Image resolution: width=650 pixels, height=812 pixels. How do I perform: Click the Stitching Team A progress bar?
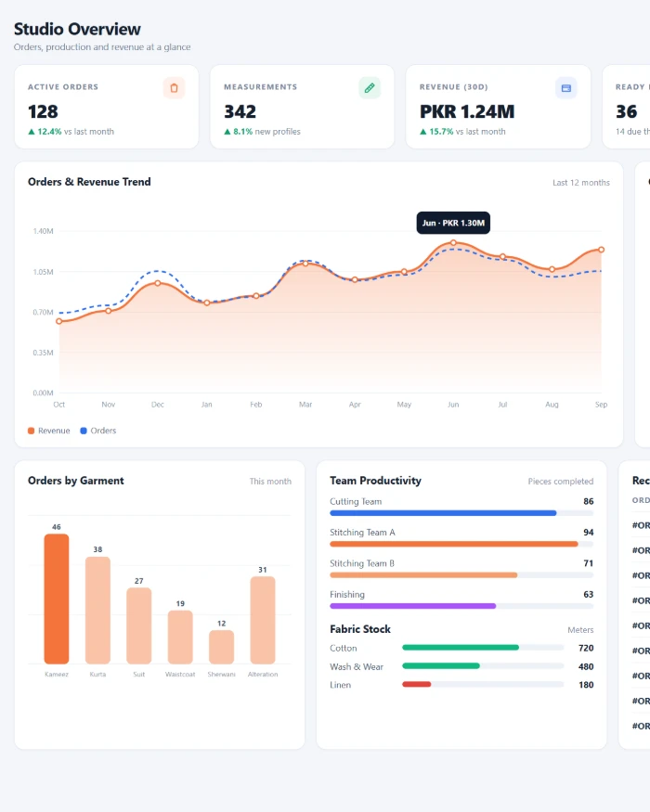[x=461, y=544]
